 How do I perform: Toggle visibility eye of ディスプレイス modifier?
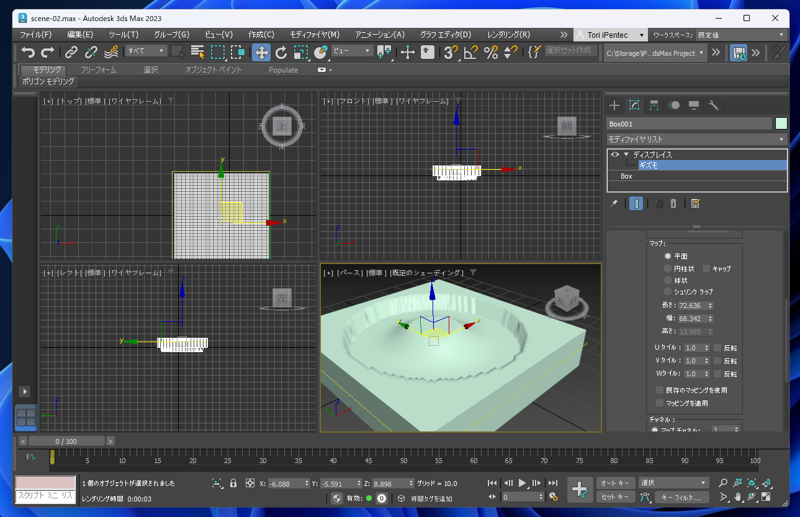coord(615,154)
